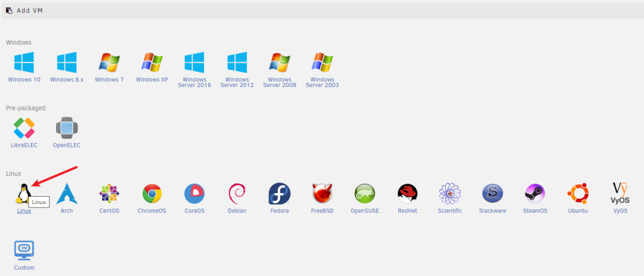Image resolution: width=644 pixels, height=276 pixels.
Task: Pick the Windows Server 2008 icon
Action: coord(280,63)
